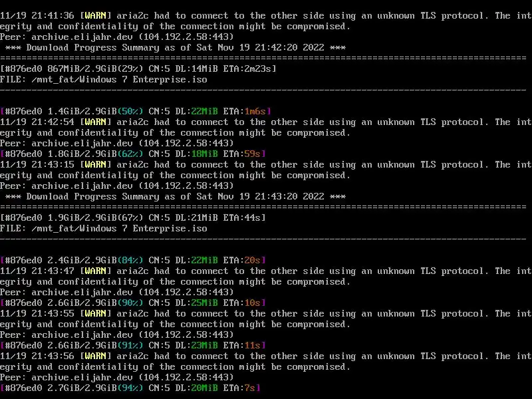Click ETA:2m23s in the 29% progress line
The width and height of the screenshot is (532, 399).
coord(247,69)
